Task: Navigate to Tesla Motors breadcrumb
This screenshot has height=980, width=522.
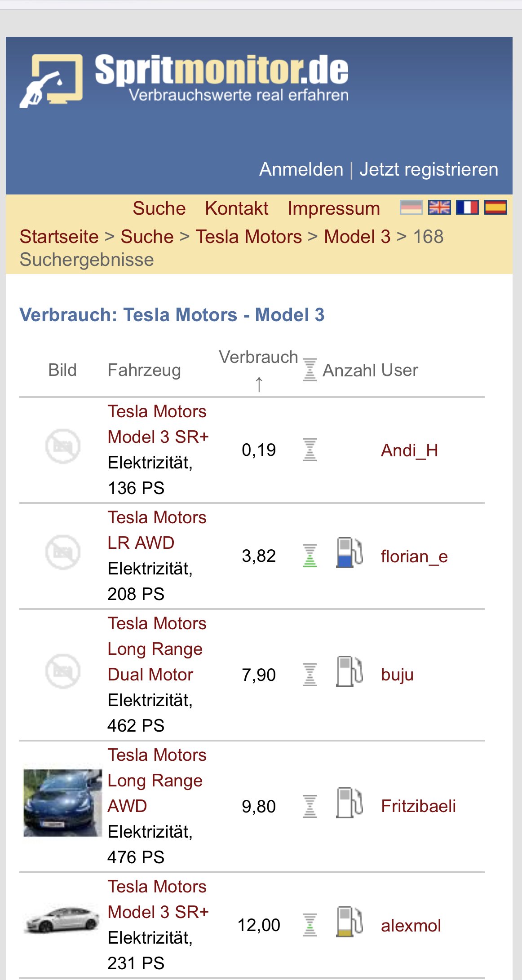Action: point(248,237)
